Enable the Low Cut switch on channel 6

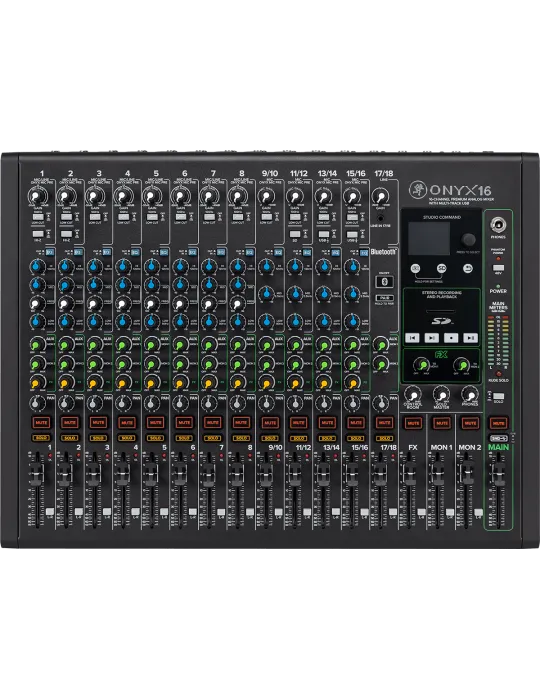(180, 217)
